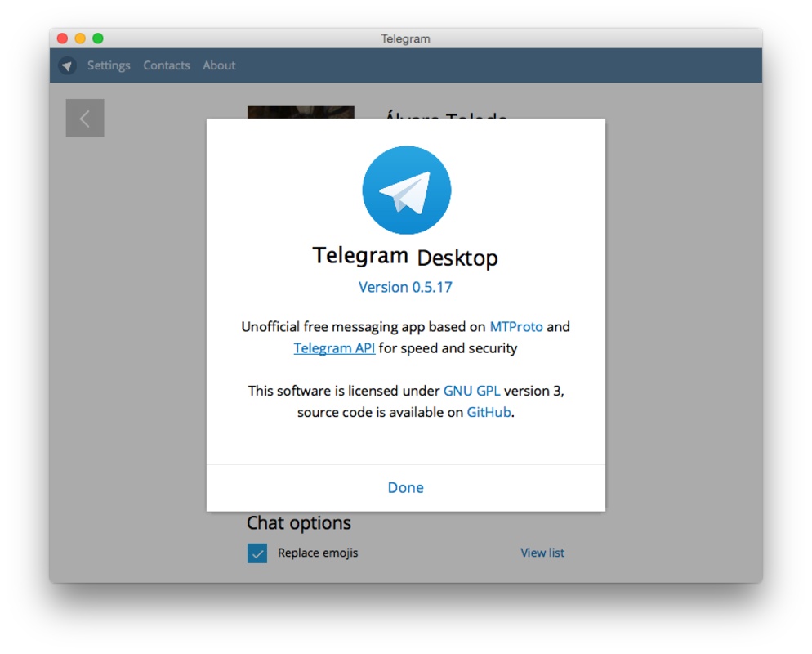Viewport: 812px width, 654px height.
Task: Click the dimmed area outside the dialog
Action: (x=131, y=327)
